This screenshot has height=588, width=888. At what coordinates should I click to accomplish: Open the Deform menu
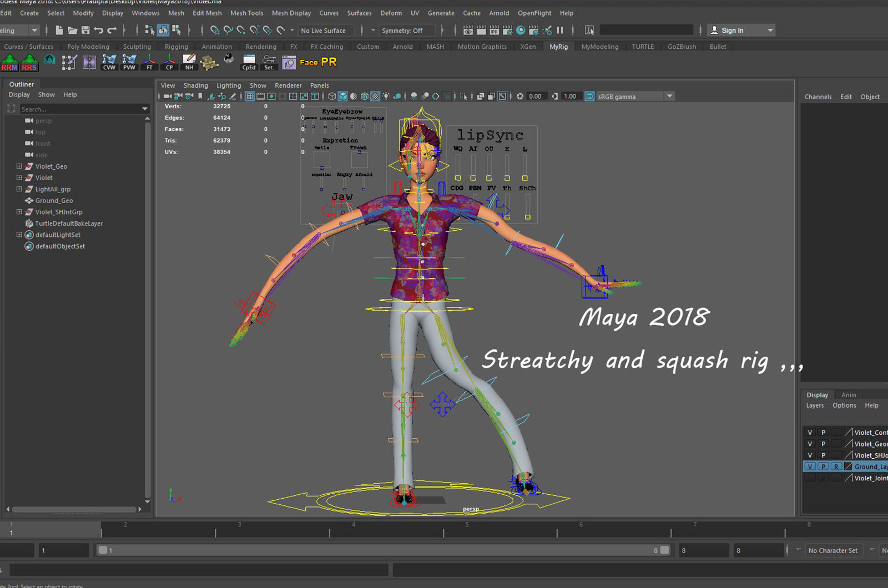click(x=391, y=13)
